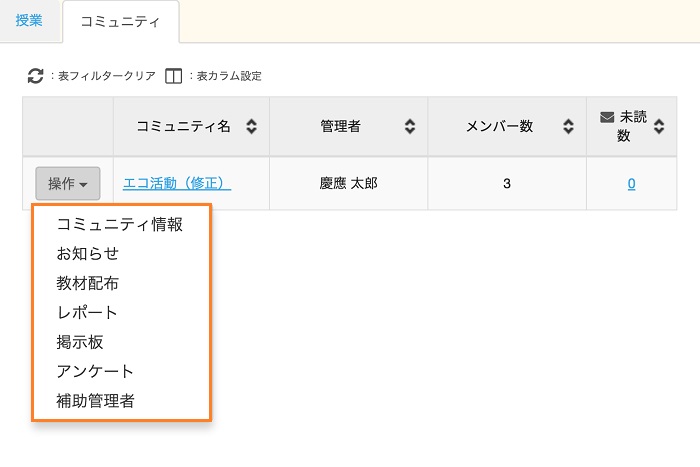700x467 pixels.
Task: Select the コミュニティ tab
Action: click(x=119, y=21)
